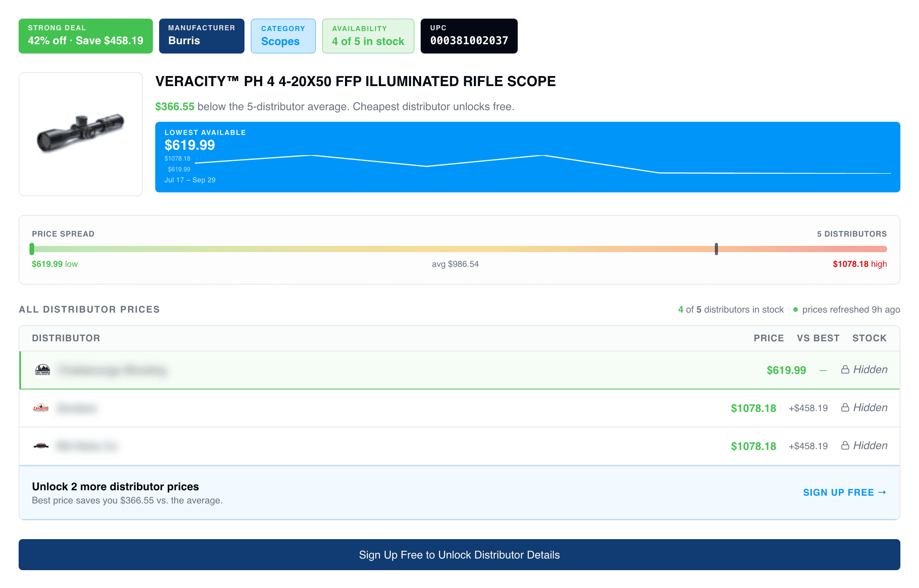Screen dimensions: 919x588
Task: Click the Zanders distributor logo icon
Action: [x=41, y=408]
